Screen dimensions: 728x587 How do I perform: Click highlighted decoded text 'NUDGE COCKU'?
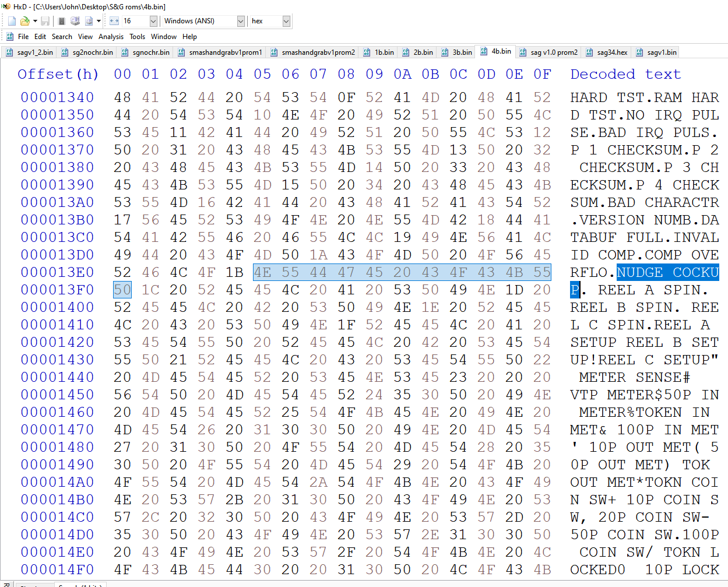[668, 272]
